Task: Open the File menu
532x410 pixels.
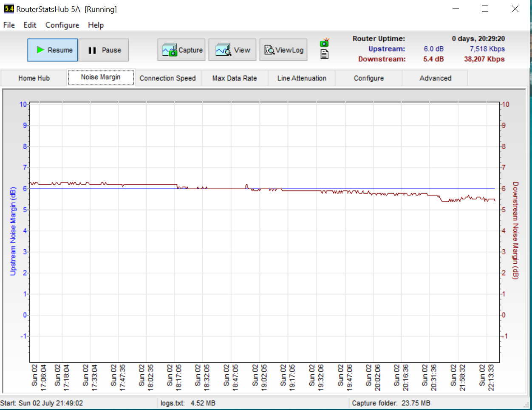Action: pyautogui.click(x=9, y=25)
